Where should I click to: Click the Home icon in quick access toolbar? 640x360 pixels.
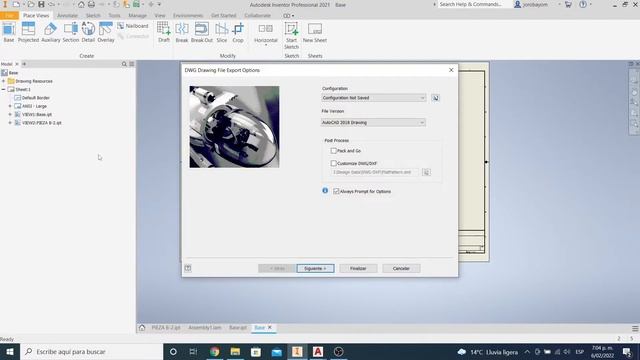[81, 4]
